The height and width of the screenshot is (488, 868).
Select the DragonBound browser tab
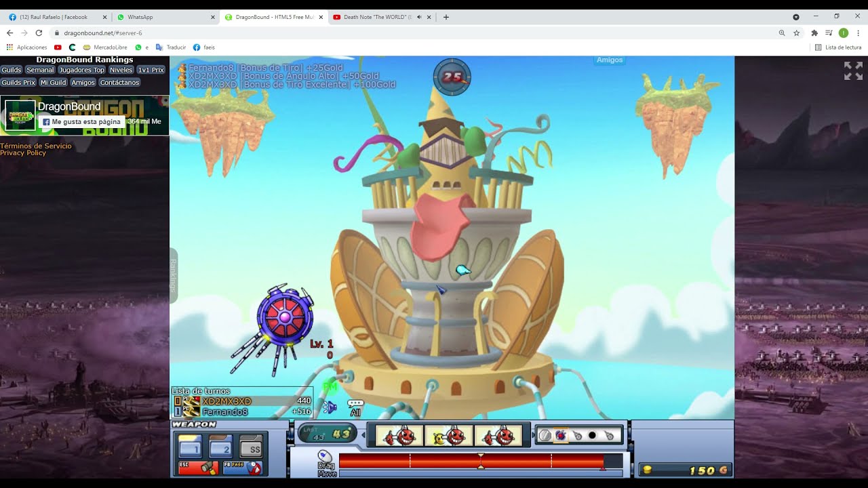click(x=273, y=17)
